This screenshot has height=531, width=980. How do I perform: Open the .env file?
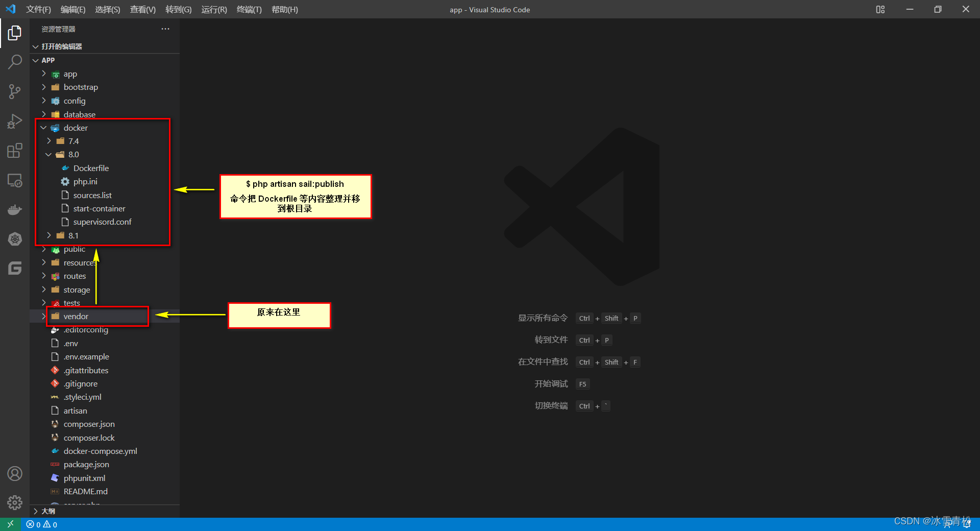point(70,344)
